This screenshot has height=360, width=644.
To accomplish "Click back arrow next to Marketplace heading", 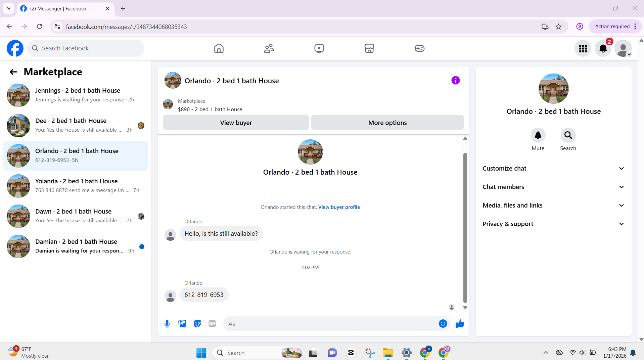I will pyautogui.click(x=13, y=72).
